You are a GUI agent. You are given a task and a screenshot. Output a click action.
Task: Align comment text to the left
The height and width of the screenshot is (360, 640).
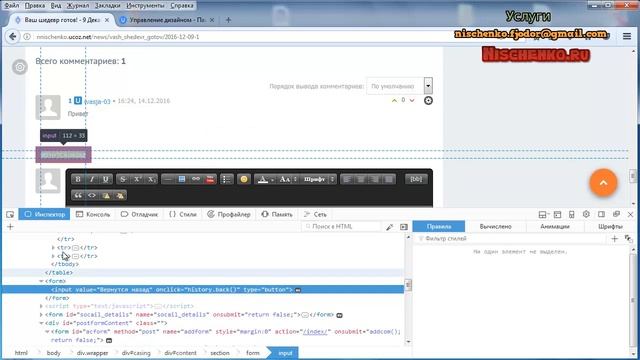pyautogui.click(x=347, y=179)
